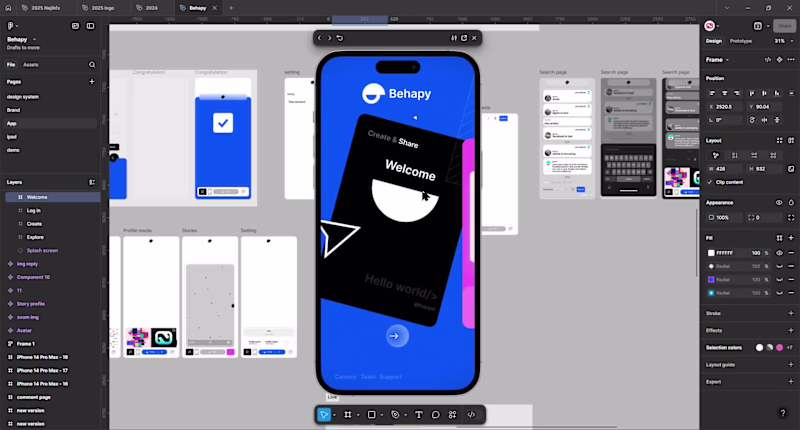Align bottom icon in Position section
The image size is (800, 430).
777,93
